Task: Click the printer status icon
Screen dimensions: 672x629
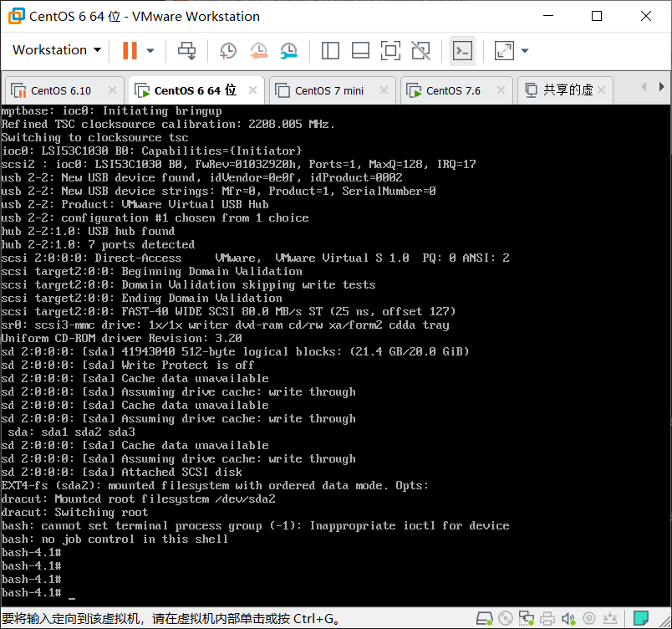Action: click(547, 618)
